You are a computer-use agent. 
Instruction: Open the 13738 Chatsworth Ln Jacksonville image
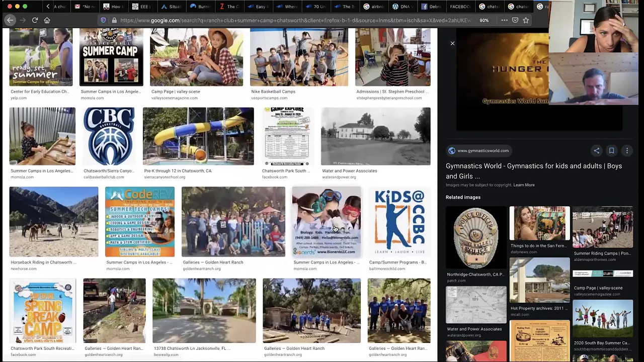(x=204, y=310)
